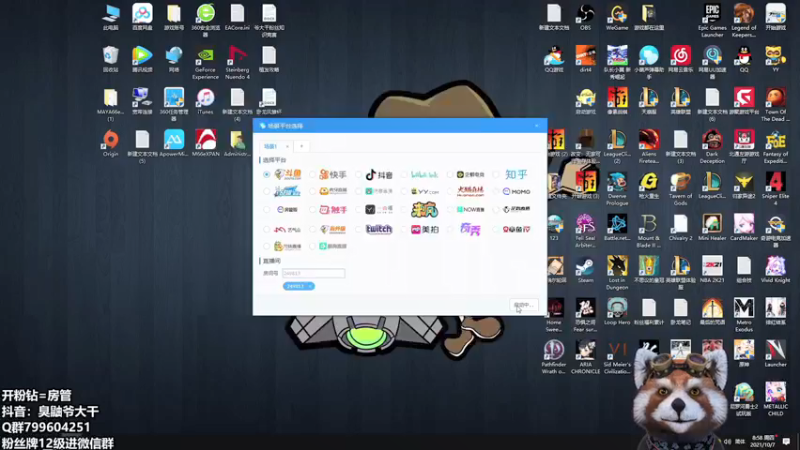
Task: Open the Mini Healer game icon
Action: (x=712, y=228)
